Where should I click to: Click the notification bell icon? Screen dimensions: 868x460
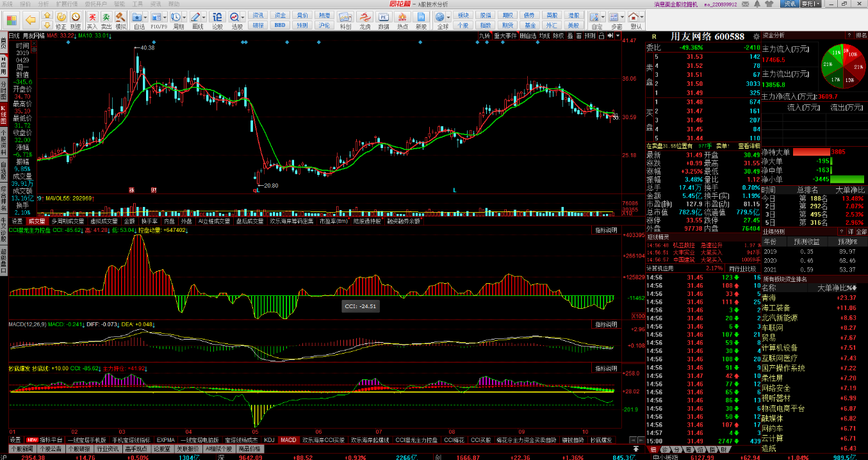click(758, 4)
